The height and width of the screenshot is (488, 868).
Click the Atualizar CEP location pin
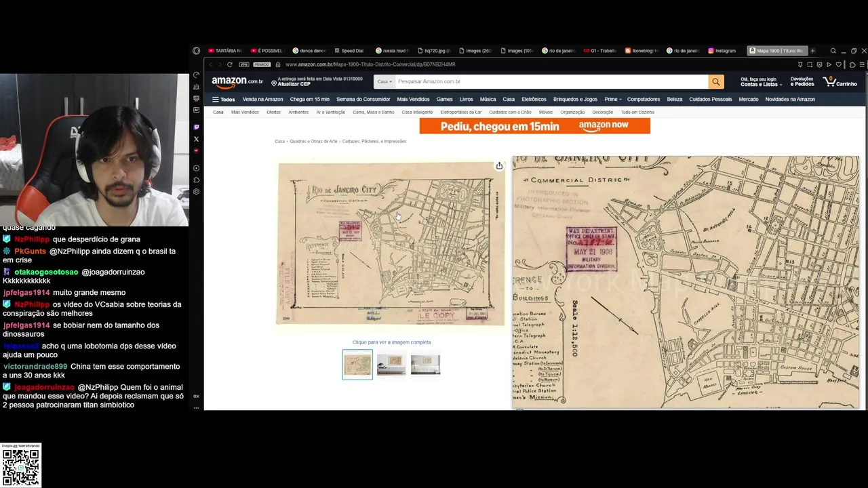(274, 83)
